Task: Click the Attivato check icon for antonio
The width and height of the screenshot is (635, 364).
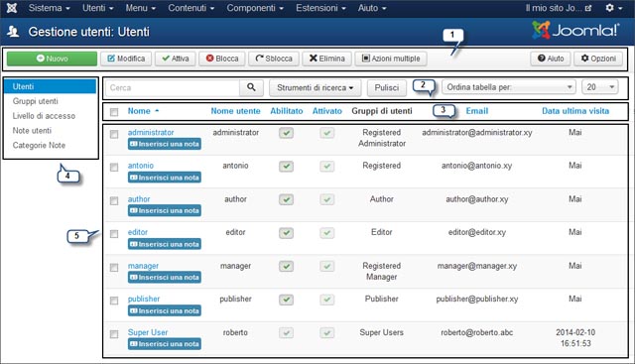Action: (x=327, y=166)
